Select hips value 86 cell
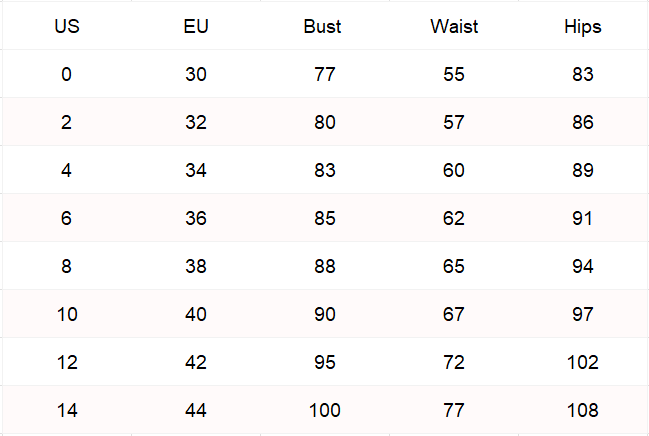 583,122
